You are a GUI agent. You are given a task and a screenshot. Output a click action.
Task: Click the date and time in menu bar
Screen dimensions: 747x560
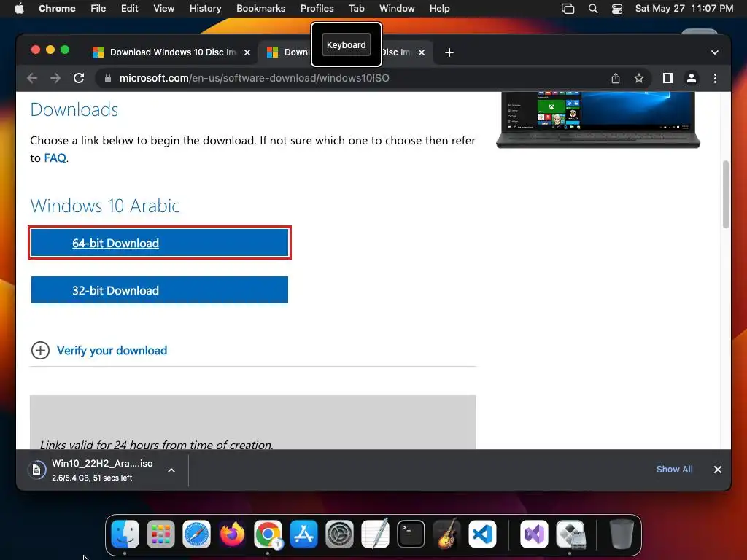click(684, 9)
